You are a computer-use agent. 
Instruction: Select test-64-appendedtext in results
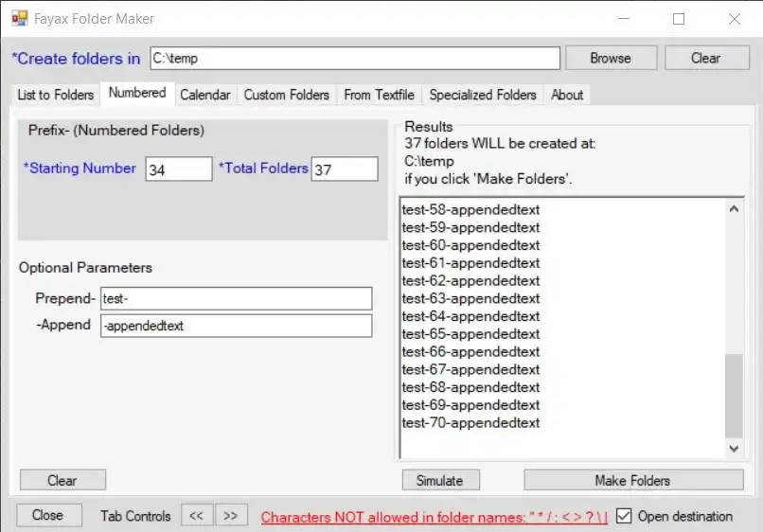[470, 316]
